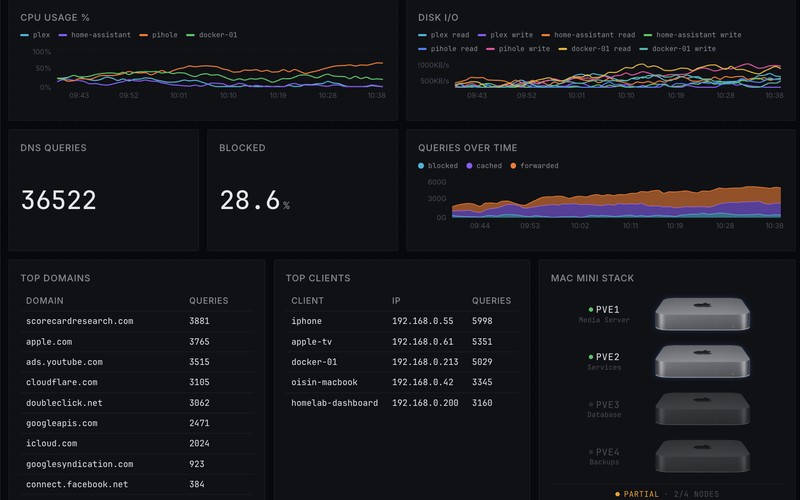Viewport: 800px width, 500px height.
Task: Click QUERIES header in Top Clients table
Action: pos(491,301)
